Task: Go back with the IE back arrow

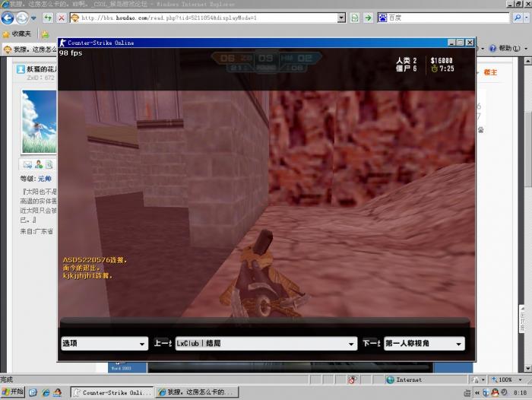Action: pyautogui.click(x=8, y=18)
